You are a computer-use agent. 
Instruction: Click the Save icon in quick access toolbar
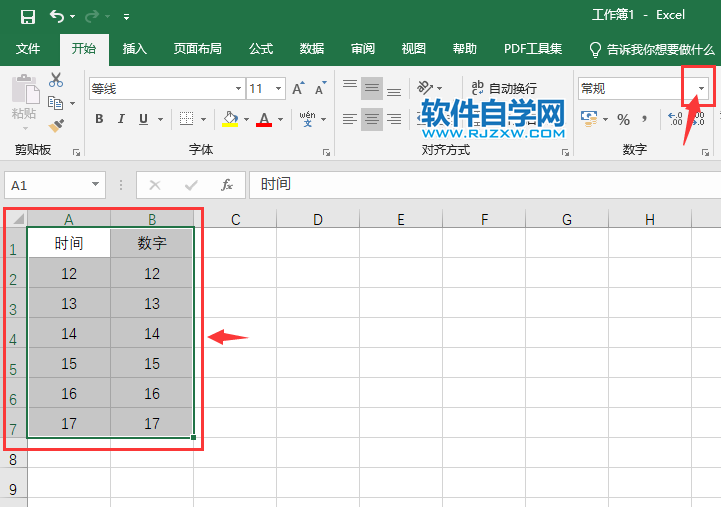coord(28,17)
